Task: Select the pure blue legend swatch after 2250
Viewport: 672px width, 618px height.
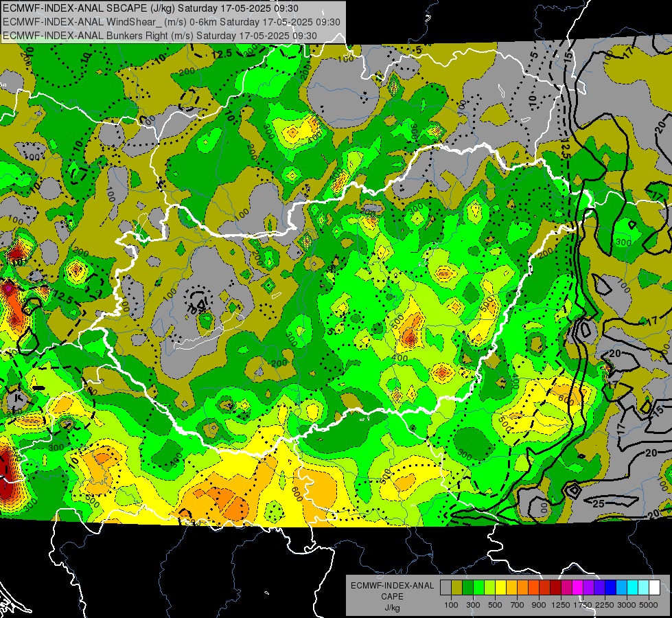Action: [x=611, y=588]
